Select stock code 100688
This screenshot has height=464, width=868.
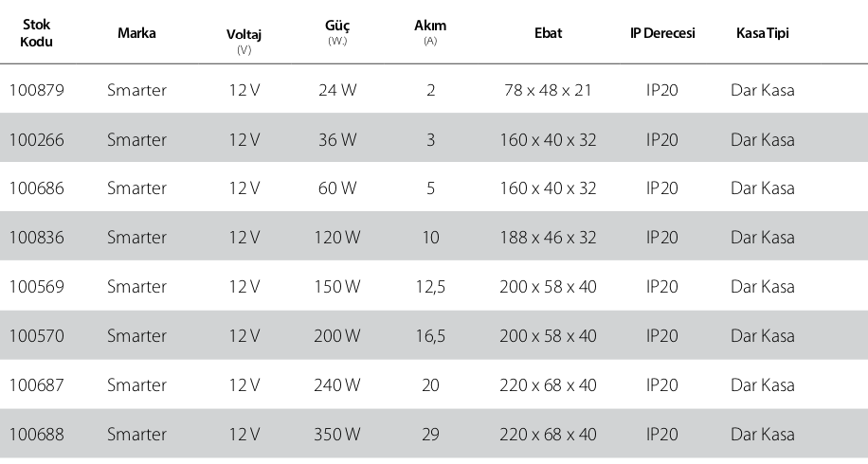37,434
